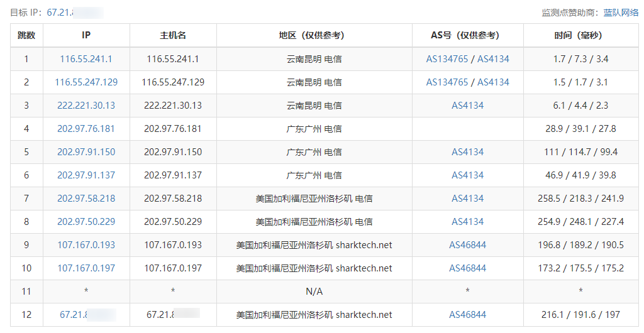The height and width of the screenshot is (333, 644).
Task: Click the blue 67.21 IP link in hop 12
Action: [x=72, y=315]
